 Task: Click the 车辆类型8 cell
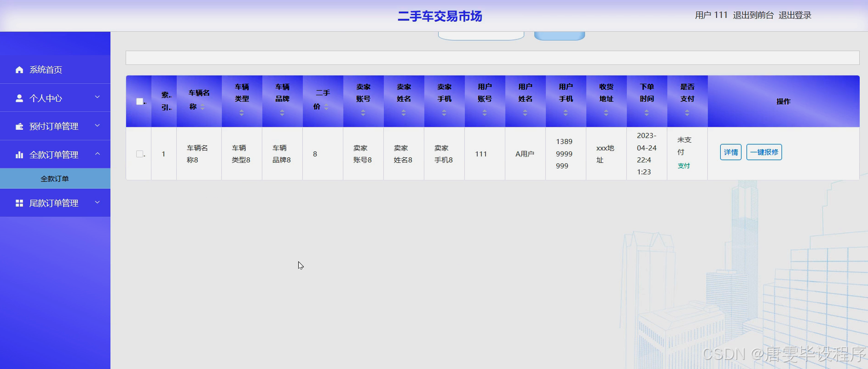click(x=242, y=154)
